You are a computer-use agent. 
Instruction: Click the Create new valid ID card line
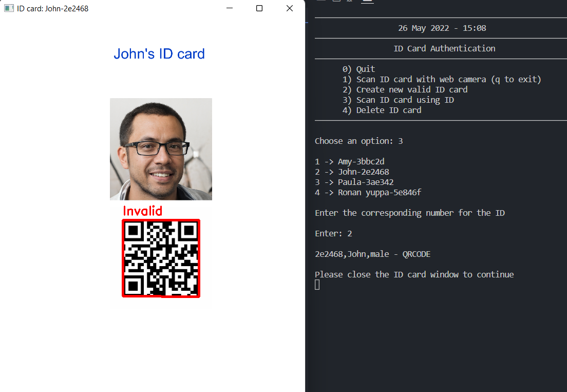405,90
